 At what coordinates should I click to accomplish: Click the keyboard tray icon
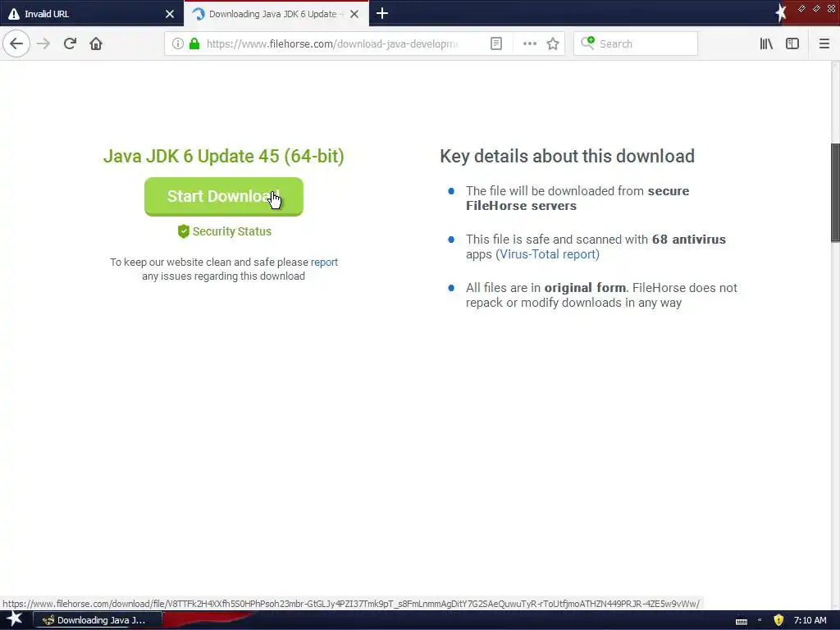pos(742,621)
